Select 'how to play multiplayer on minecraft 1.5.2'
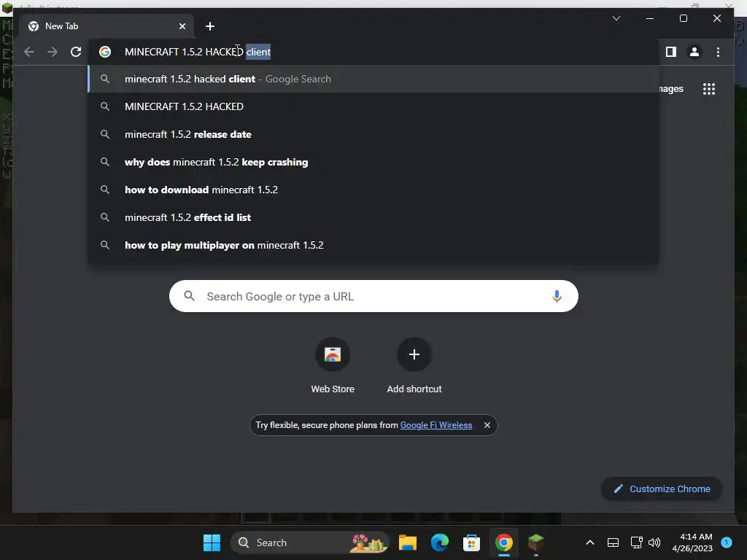This screenshot has width=747, height=560. pos(373,245)
